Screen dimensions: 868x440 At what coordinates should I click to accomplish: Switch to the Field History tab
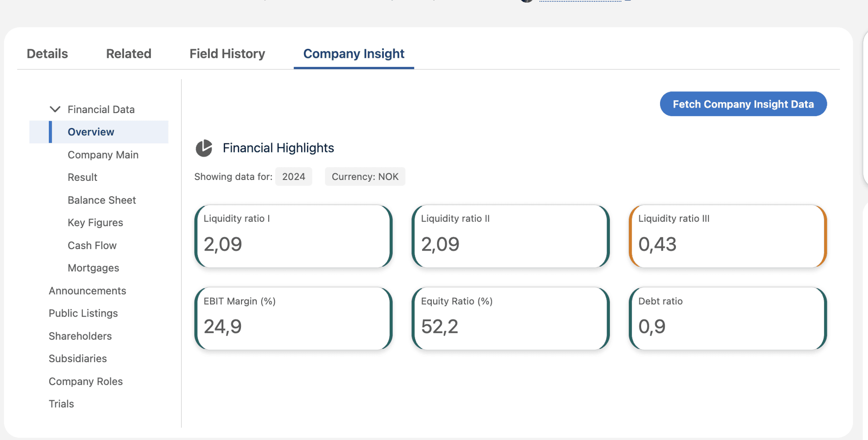click(227, 53)
